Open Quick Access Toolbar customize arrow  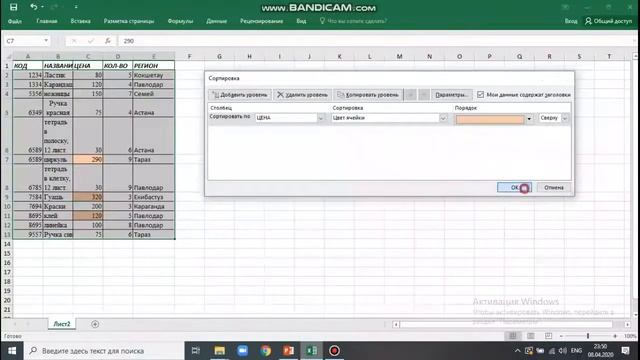(x=76, y=7)
